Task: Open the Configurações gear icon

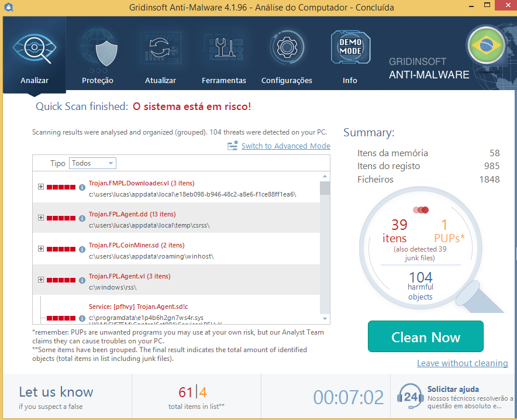Action: pyautogui.click(x=287, y=47)
